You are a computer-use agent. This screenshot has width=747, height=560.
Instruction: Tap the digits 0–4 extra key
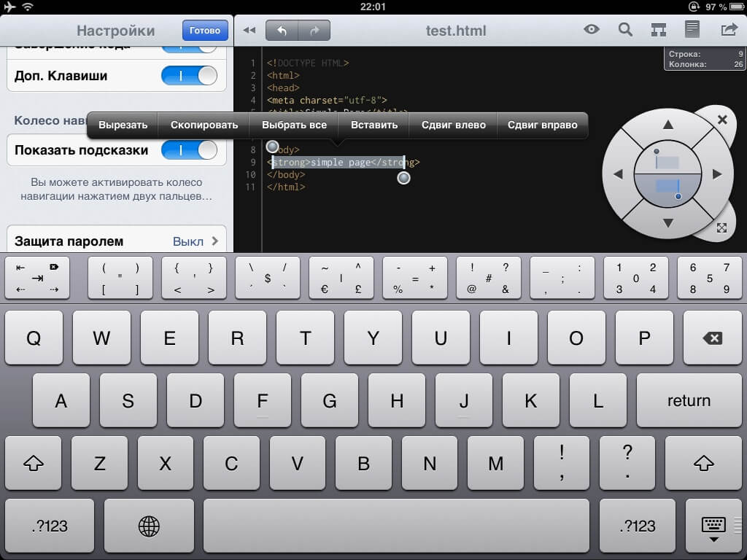pos(635,278)
